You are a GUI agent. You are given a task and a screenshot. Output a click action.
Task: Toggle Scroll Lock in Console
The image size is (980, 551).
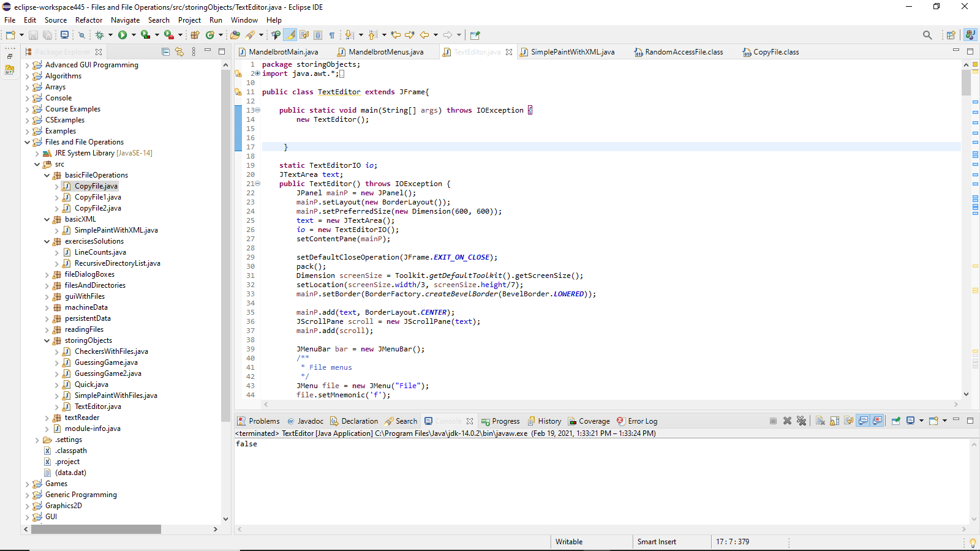coord(834,421)
